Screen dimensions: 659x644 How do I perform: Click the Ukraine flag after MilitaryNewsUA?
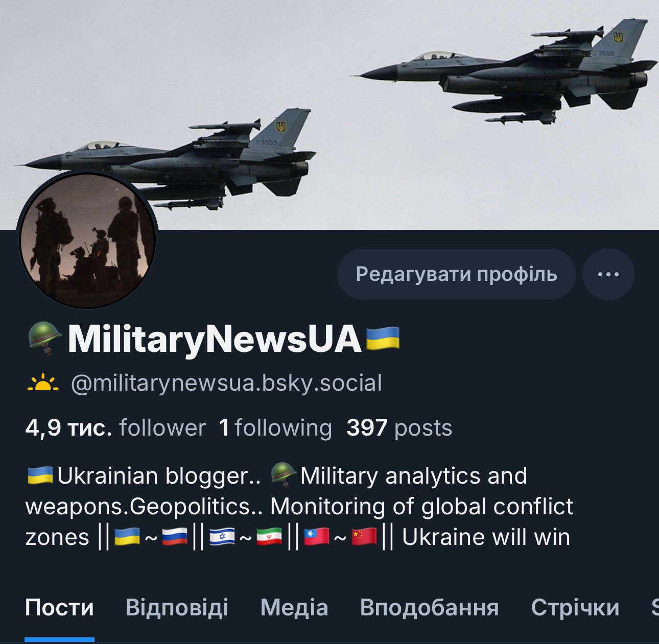pos(383,339)
